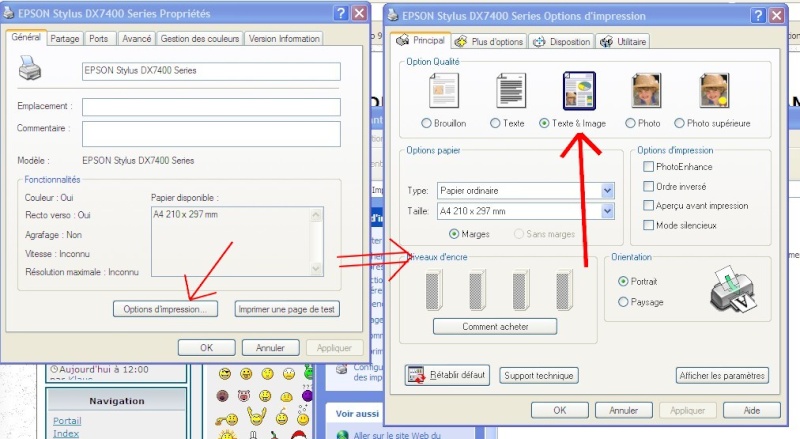Click Aller sur le site Web link
This screenshot has width=800, height=439.
396,435
